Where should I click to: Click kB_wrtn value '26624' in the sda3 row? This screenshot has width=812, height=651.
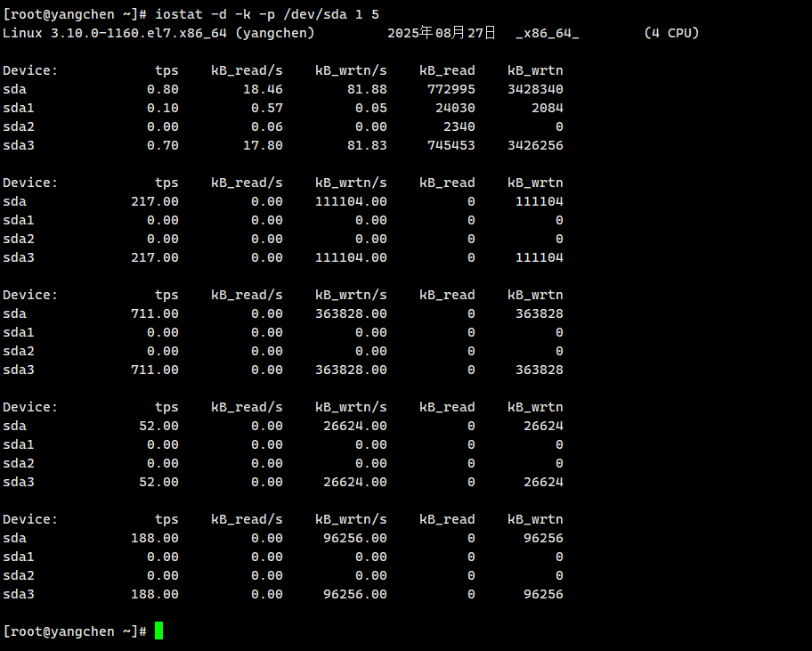[x=543, y=482]
